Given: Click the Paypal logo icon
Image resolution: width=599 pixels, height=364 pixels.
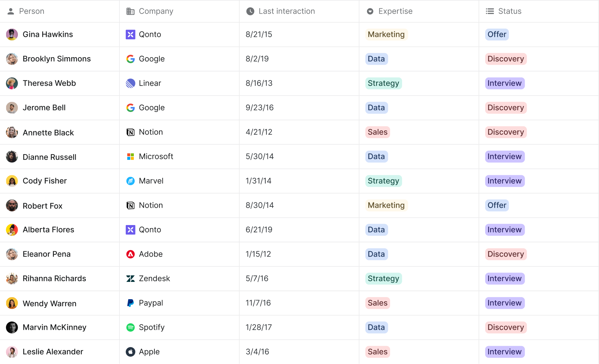Looking at the screenshot, I should (130, 303).
